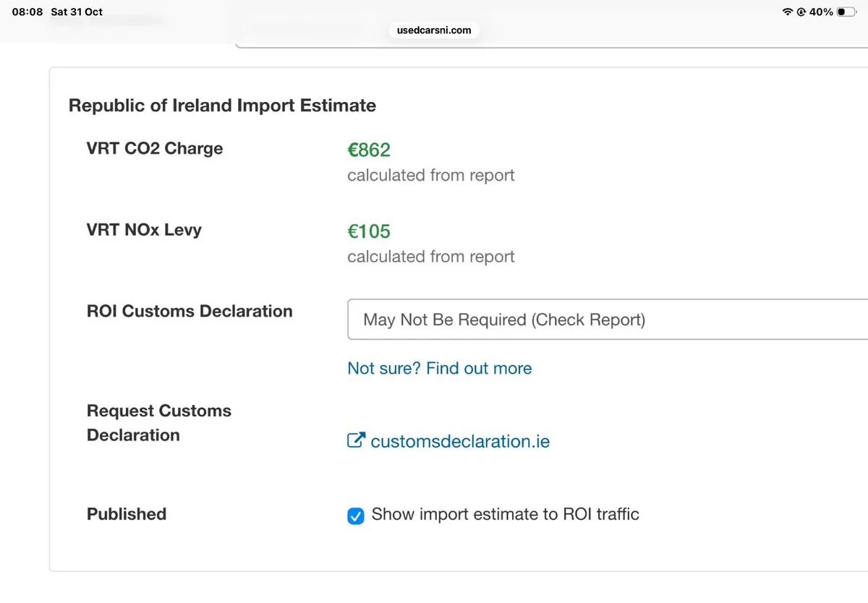The height and width of the screenshot is (603, 868).
Task: Open the ROI Customs Declaration dropdown
Action: point(608,319)
